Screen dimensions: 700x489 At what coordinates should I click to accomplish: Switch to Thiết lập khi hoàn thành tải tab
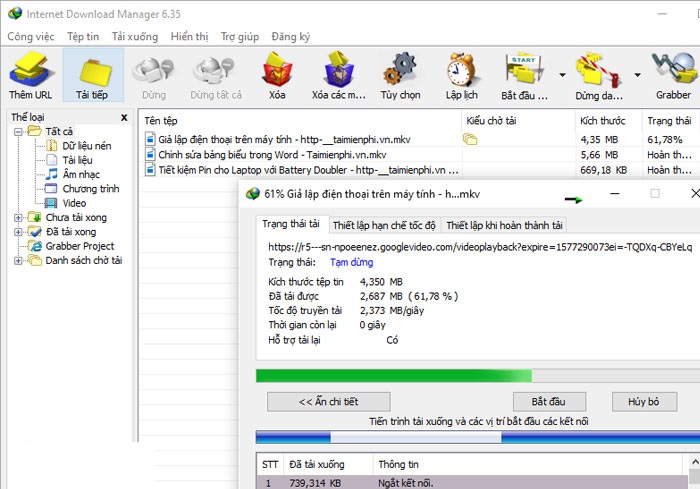504,225
